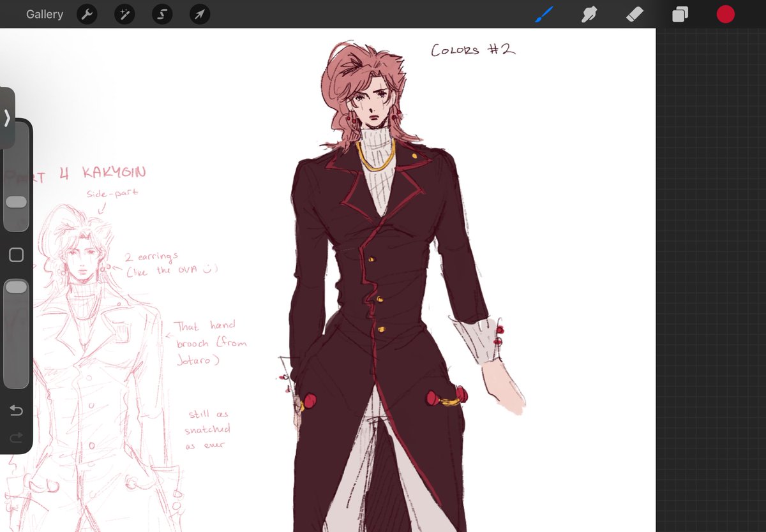
Task: Select the Transform arrow tool
Action: click(x=200, y=14)
